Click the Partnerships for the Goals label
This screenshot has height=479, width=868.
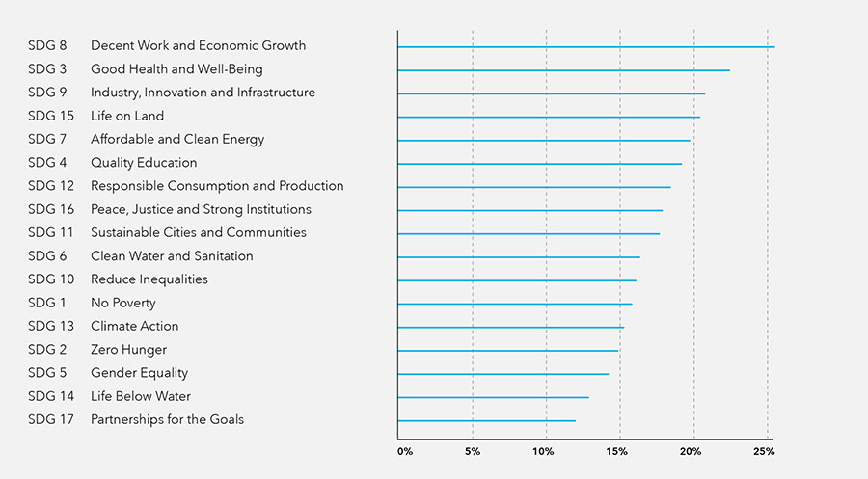click(x=167, y=419)
